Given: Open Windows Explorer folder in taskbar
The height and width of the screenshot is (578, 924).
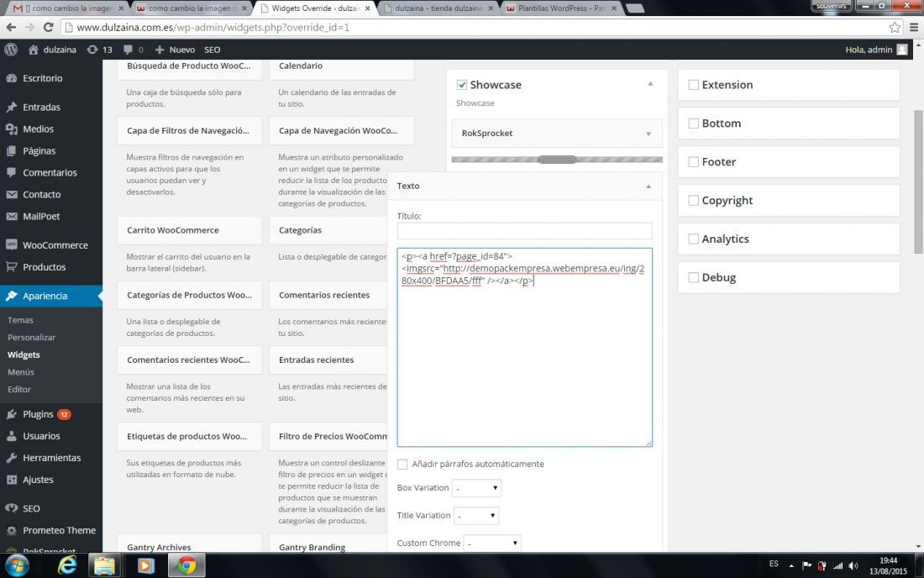Looking at the screenshot, I should 104,565.
